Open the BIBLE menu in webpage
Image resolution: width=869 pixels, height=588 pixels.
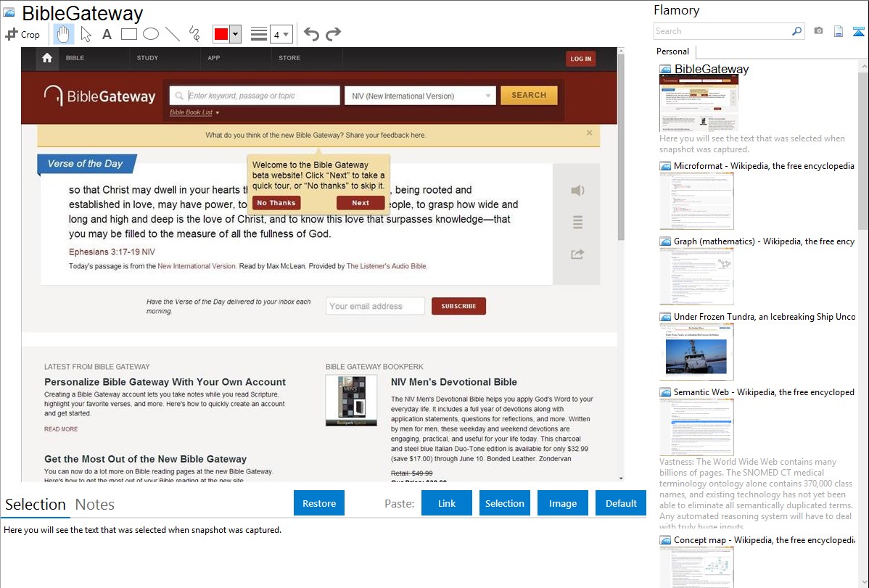pos(75,57)
